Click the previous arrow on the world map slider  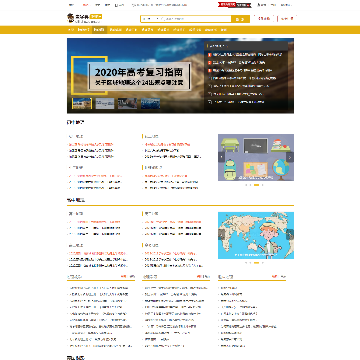(221, 235)
